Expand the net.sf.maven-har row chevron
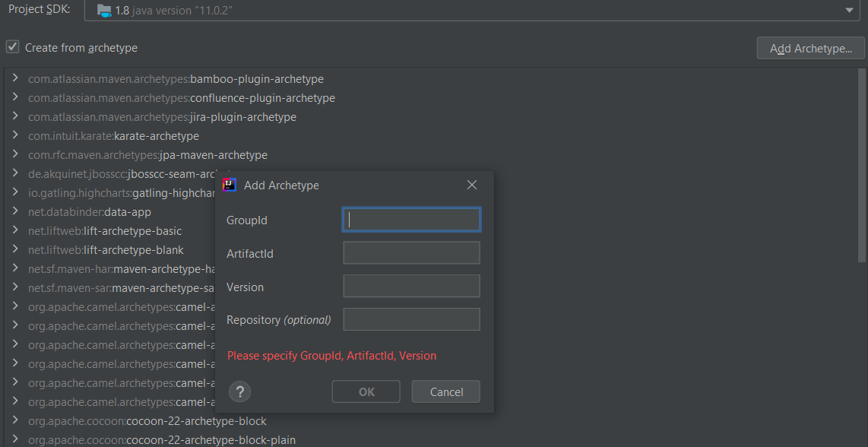 15,268
